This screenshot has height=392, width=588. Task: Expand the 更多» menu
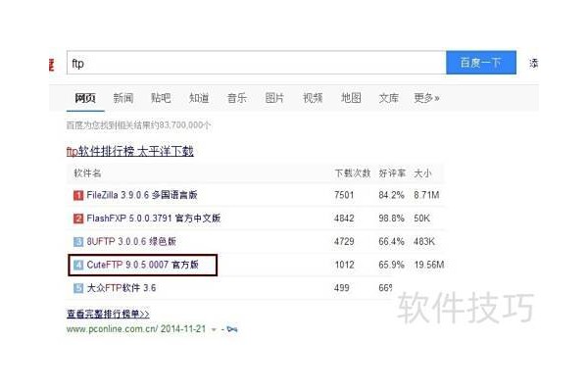(x=426, y=98)
